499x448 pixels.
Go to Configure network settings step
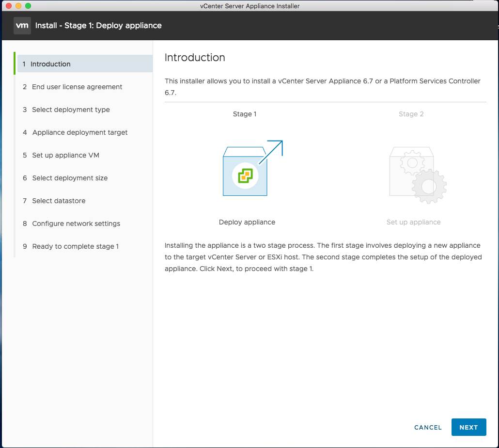[x=76, y=224]
